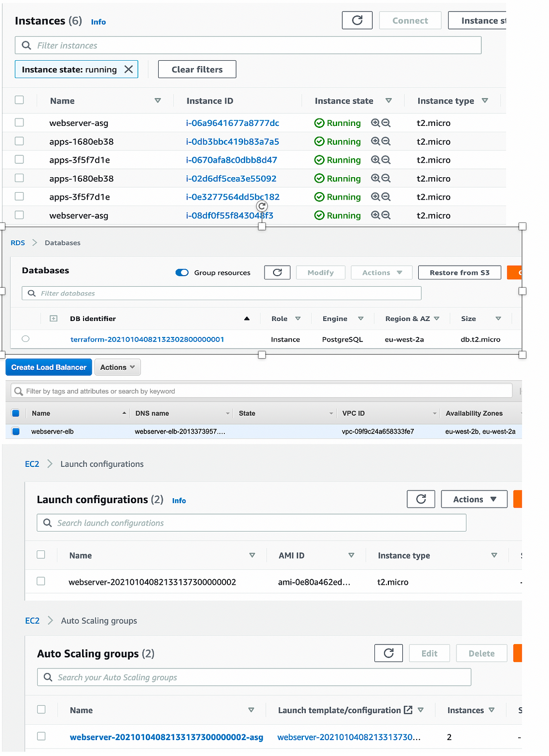The image size is (549, 756).
Task: Open Info link next to Launch configurations
Action: [x=179, y=501]
